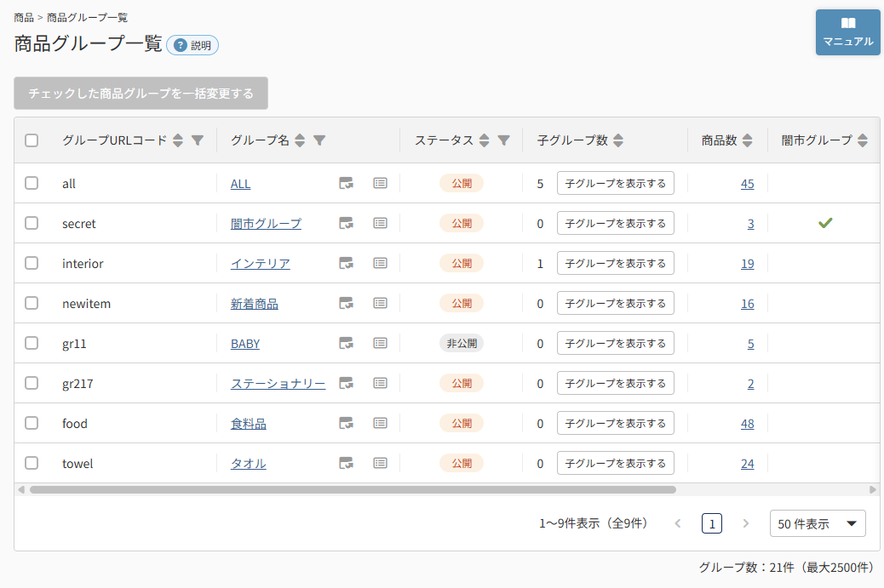
Task: Click the filter icon for グループURLコード column
Action: pyautogui.click(x=198, y=140)
